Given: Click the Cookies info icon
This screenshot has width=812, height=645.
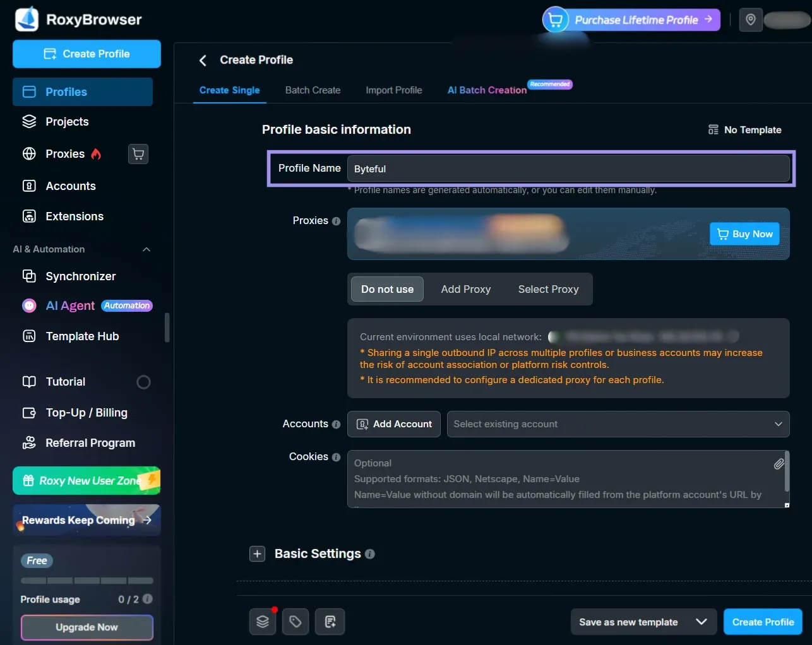Looking at the screenshot, I should (336, 457).
